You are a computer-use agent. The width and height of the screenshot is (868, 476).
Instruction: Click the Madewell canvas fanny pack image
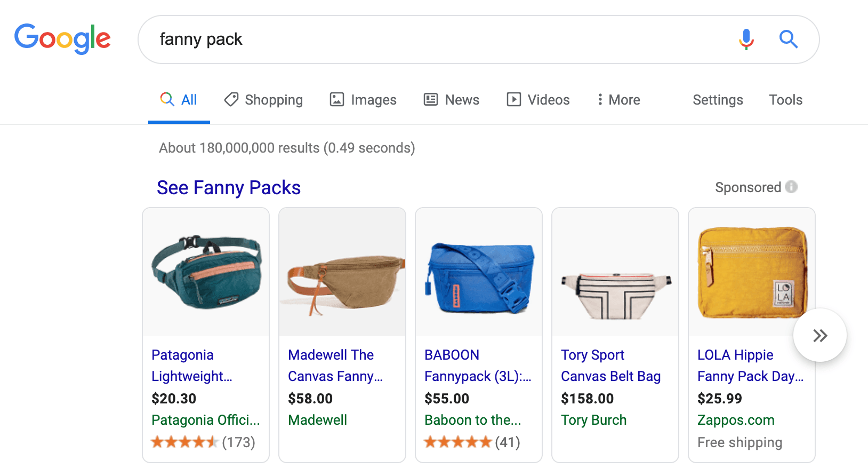pyautogui.click(x=342, y=272)
